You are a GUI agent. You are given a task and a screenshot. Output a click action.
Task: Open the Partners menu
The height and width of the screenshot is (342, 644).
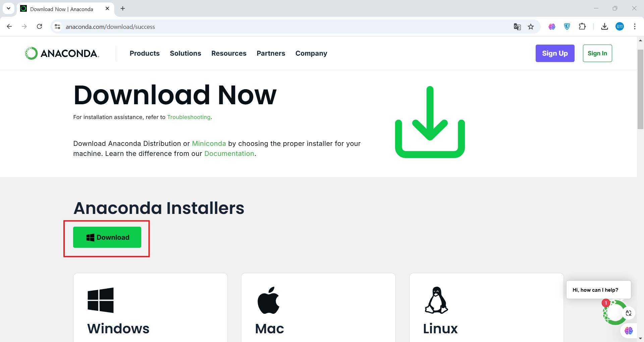point(271,53)
